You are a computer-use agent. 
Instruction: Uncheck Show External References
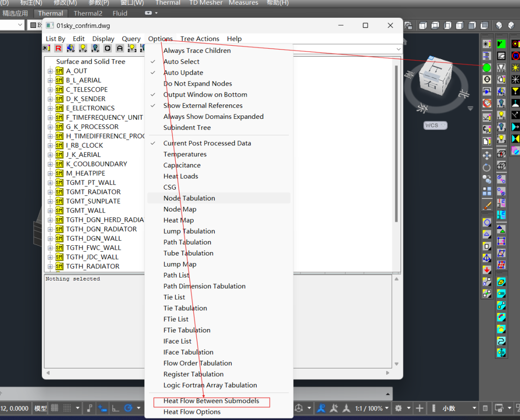click(203, 106)
